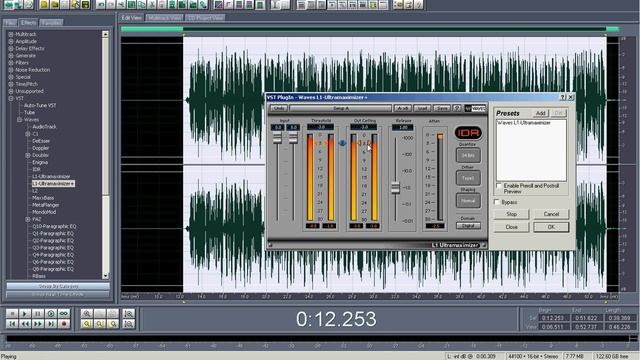Pause playback with the transport pause button
Screen dimensions: 640x360
pos(38,313)
